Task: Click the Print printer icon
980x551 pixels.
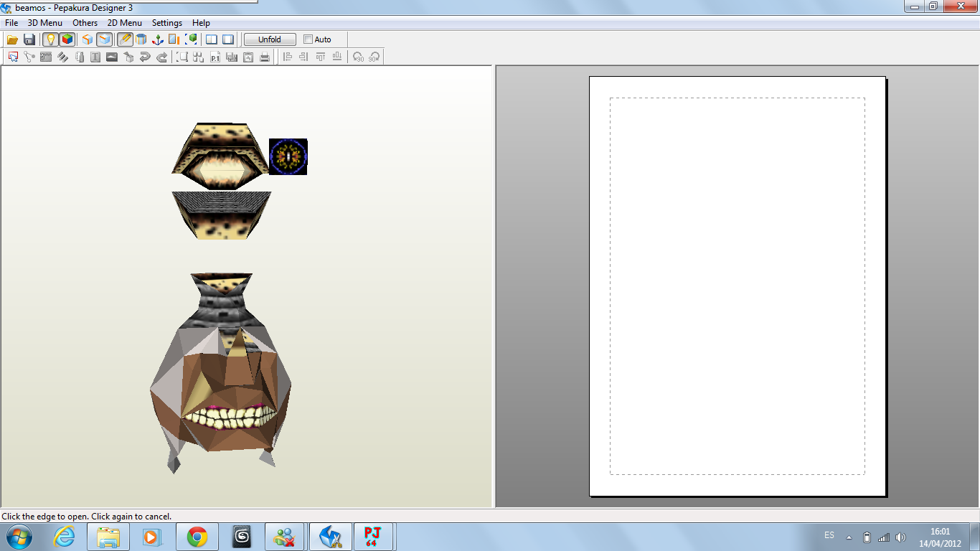Action: tap(265, 57)
